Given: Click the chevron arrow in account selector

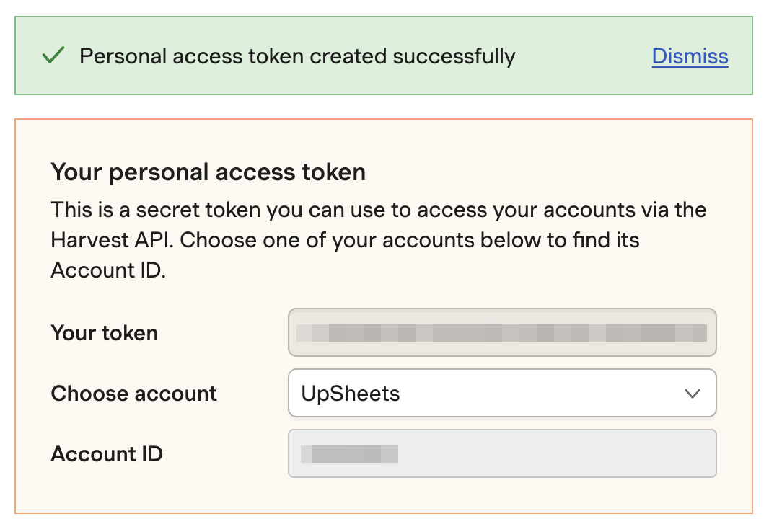Looking at the screenshot, I should pyautogui.click(x=692, y=394).
